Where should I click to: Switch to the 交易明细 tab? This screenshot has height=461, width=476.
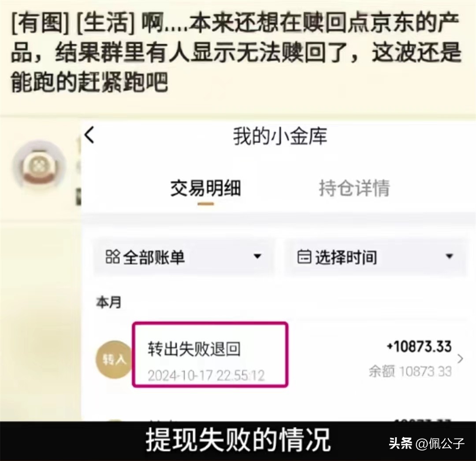[x=205, y=188]
